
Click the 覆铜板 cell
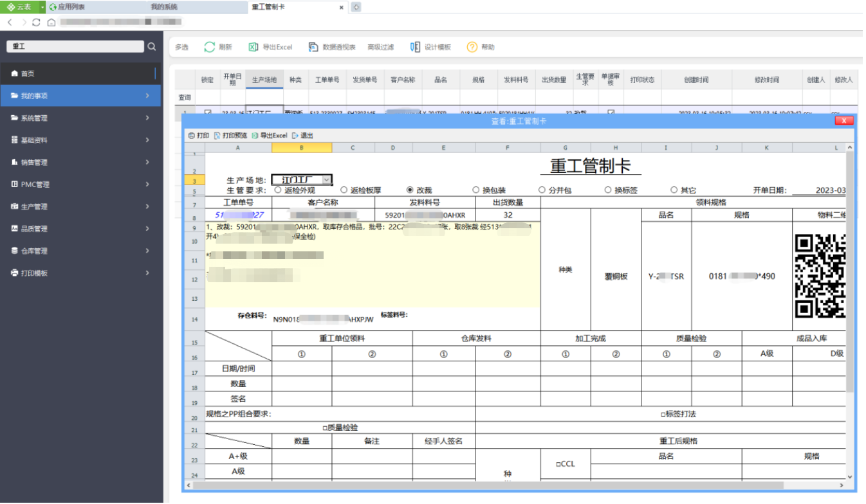tap(616, 276)
